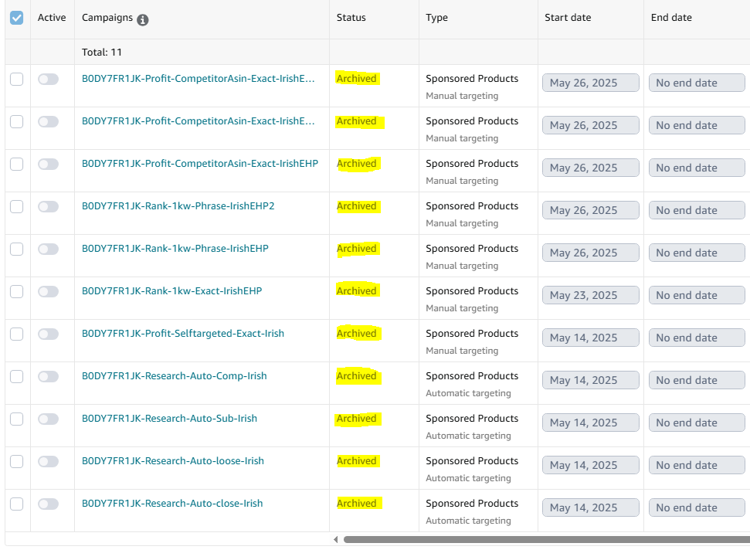Open end date field for Research-Auto-close-Irish
The width and height of the screenshot is (750, 560).
(696, 507)
